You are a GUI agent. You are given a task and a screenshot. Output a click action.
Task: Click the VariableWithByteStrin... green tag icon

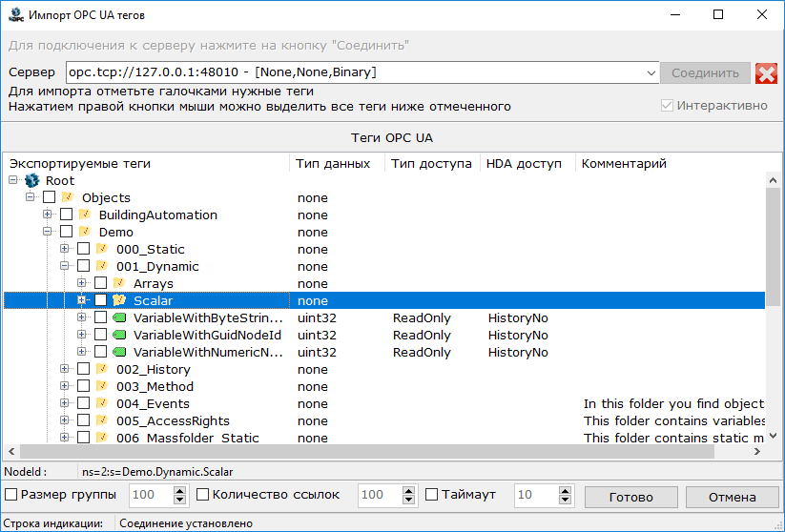pyautogui.click(x=119, y=317)
